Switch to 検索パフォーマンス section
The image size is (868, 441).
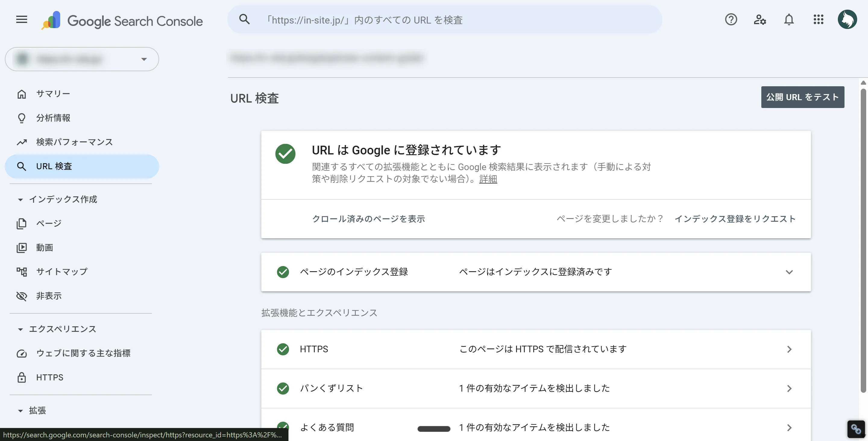pyautogui.click(x=74, y=142)
